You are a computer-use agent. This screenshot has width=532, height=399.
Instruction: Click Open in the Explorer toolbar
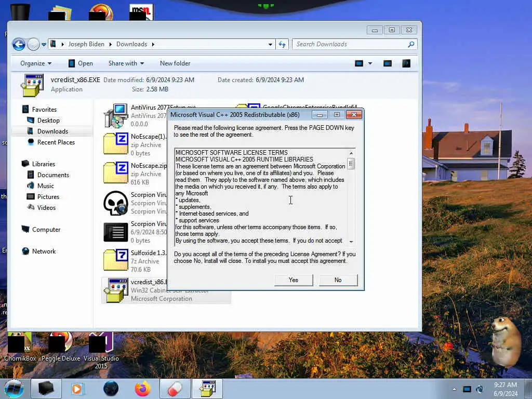click(81, 63)
